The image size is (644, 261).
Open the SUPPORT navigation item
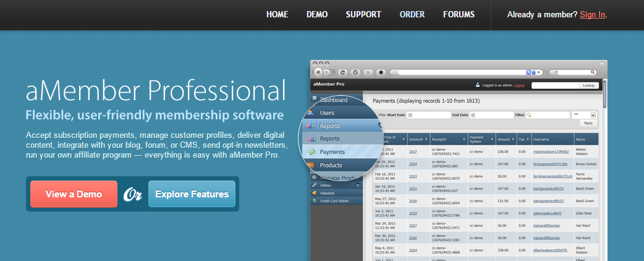point(363,14)
